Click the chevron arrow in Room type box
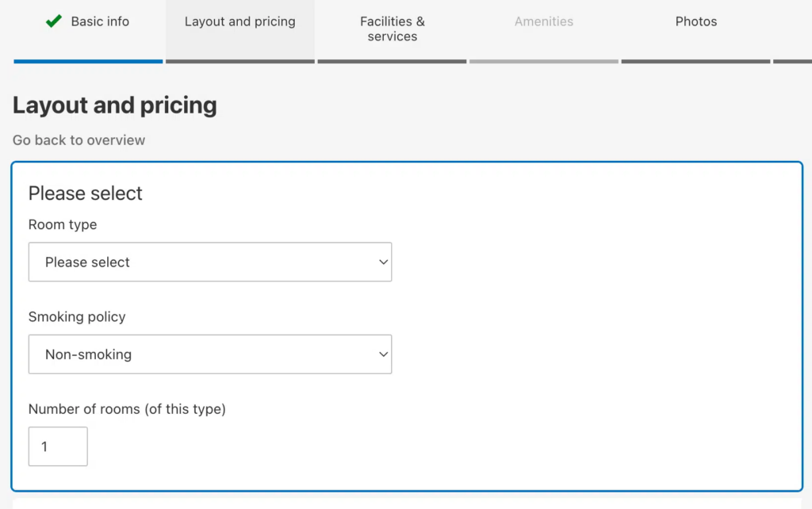 pyautogui.click(x=383, y=262)
